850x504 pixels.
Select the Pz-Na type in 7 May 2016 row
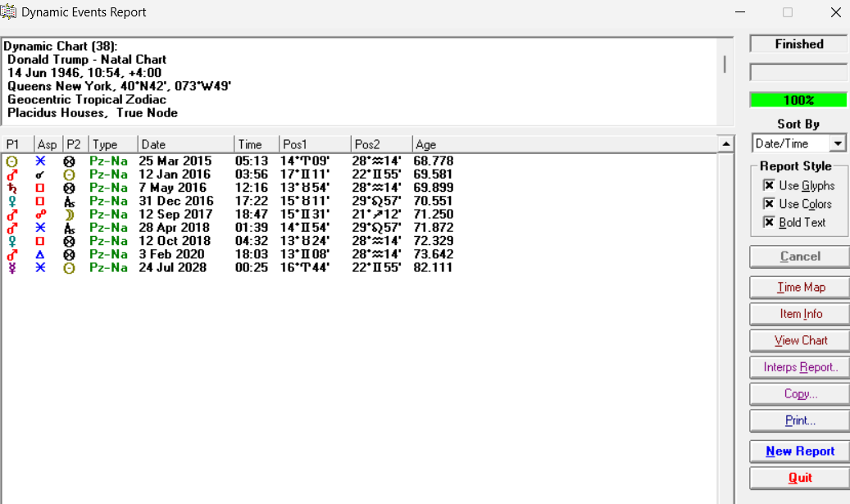point(108,188)
